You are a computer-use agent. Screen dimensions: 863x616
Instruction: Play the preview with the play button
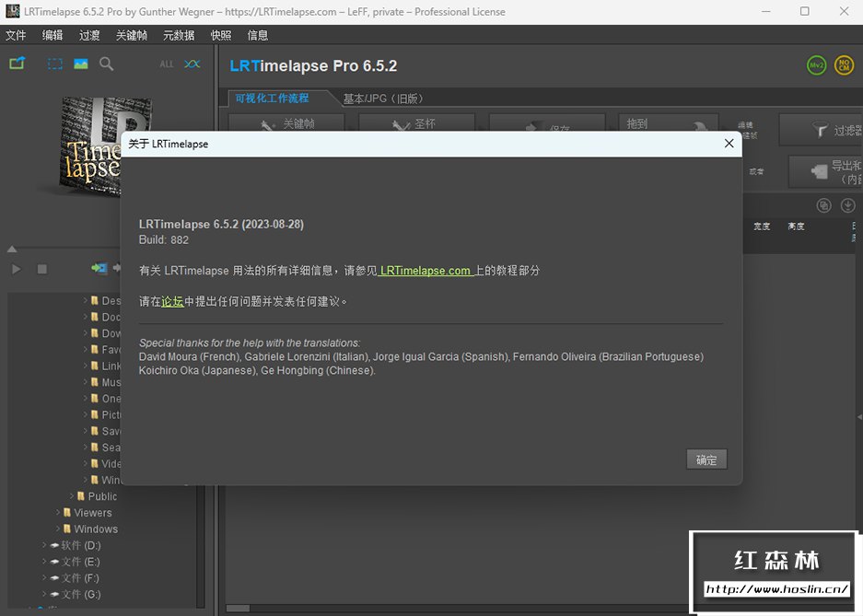point(17,269)
